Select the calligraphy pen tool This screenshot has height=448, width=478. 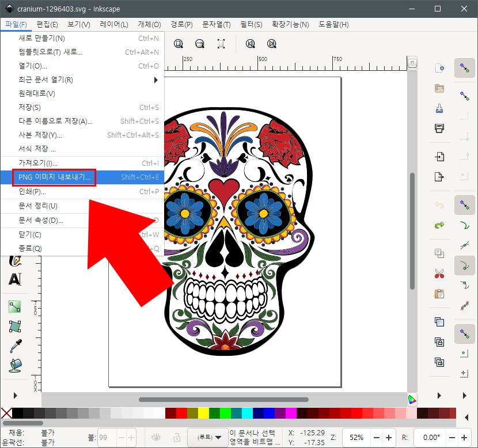pos(15,261)
